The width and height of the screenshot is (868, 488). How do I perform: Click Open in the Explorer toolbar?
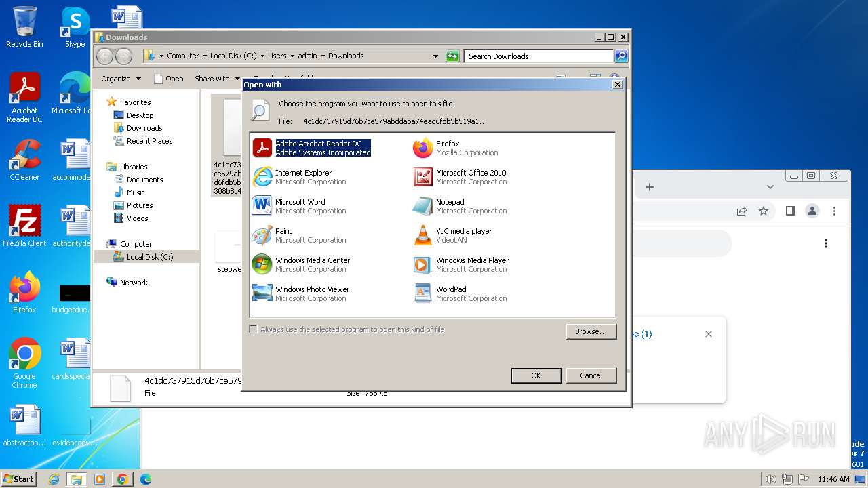click(169, 79)
